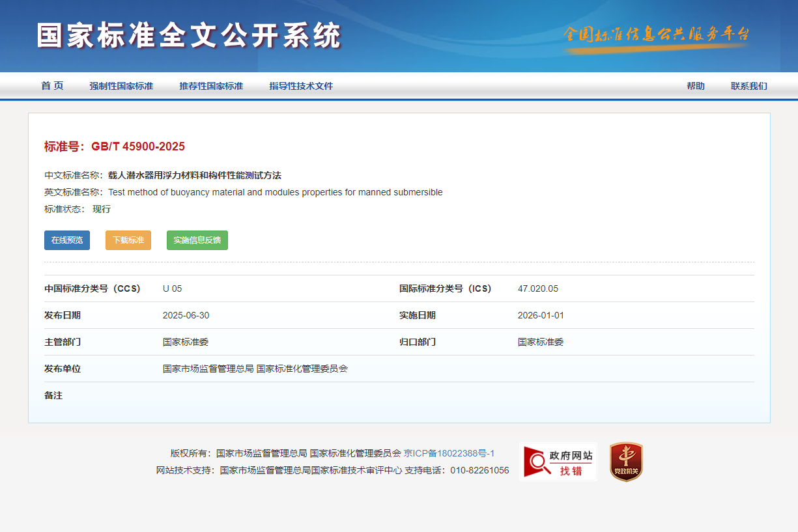The width and height of the screenshot is (798, 532).
Task: Click the green 实施信息反馈 button
Action: pos(197,240)
